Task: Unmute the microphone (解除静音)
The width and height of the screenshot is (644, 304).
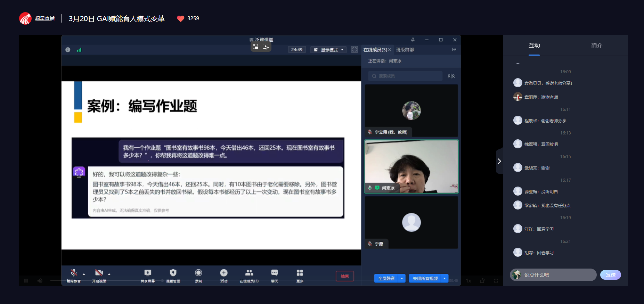Action: [74, 273]
